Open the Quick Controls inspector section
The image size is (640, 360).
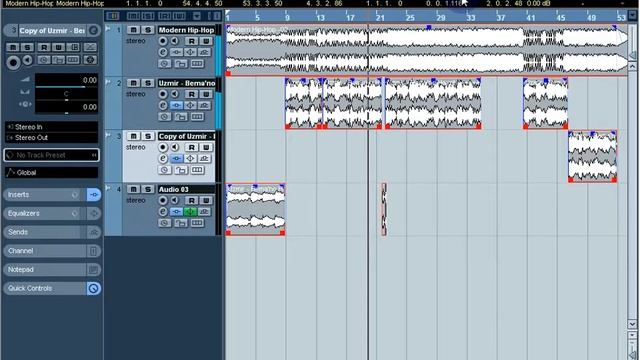click(45, 289)
